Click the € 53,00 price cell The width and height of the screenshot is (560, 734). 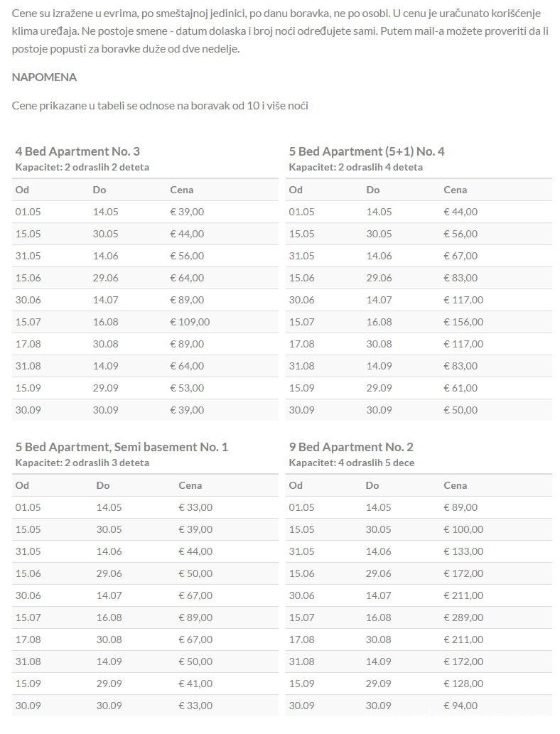click(187, 388)
